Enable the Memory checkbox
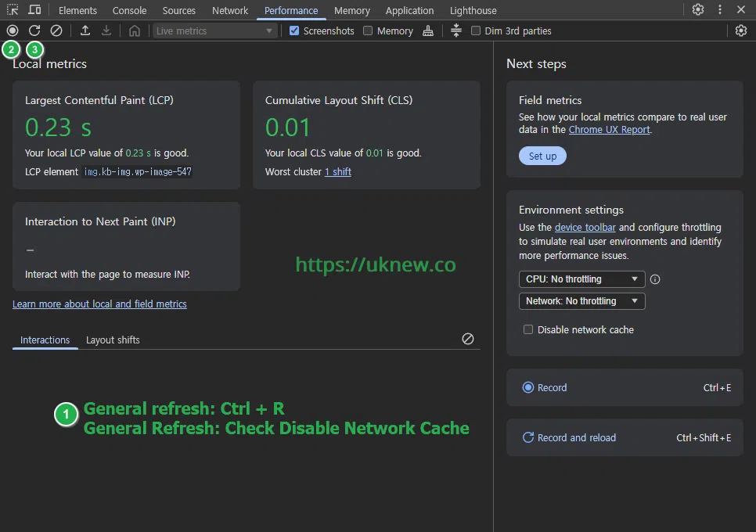 (368, 31)
